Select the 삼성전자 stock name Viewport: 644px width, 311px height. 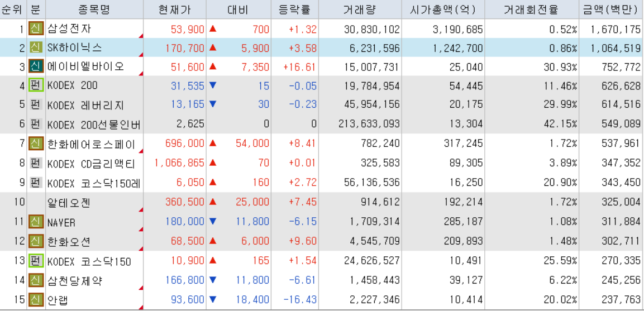[69, 29]
